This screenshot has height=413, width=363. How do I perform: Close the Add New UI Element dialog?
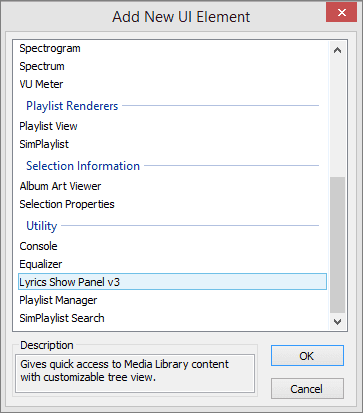(341, 13)
